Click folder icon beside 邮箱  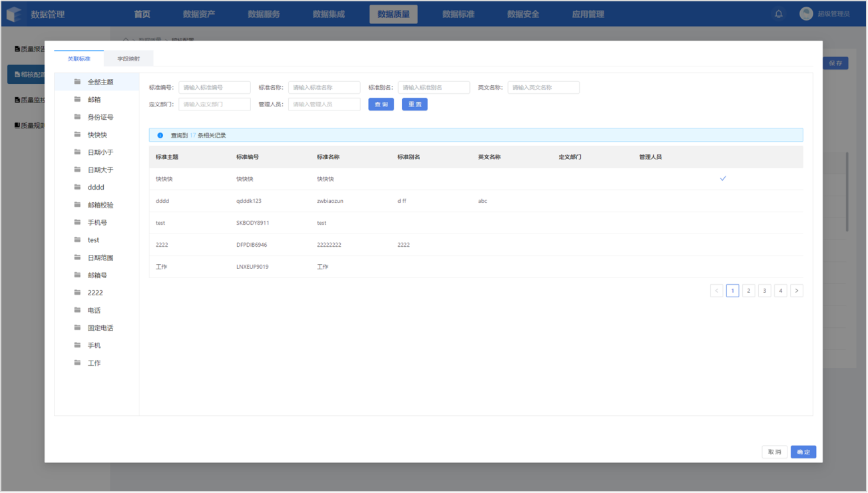(78, 99)
